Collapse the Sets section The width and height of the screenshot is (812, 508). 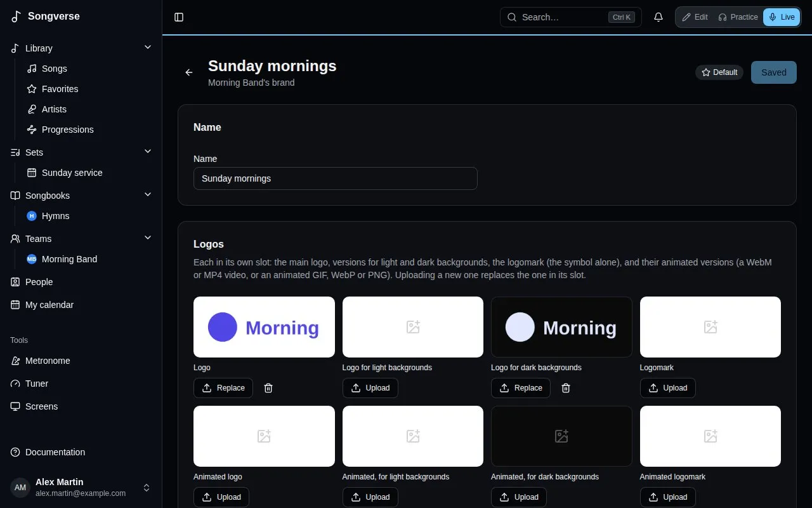point(148,152)
